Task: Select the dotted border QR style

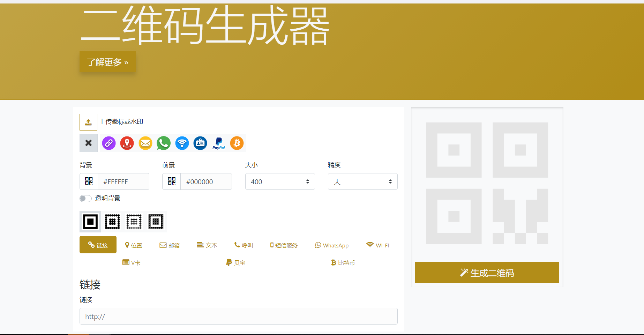Action: 112,222
